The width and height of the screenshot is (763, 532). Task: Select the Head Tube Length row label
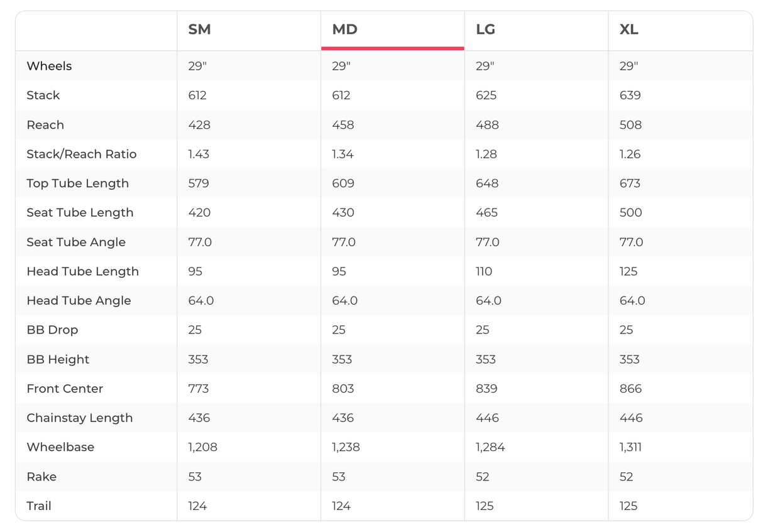coord(82,271)
